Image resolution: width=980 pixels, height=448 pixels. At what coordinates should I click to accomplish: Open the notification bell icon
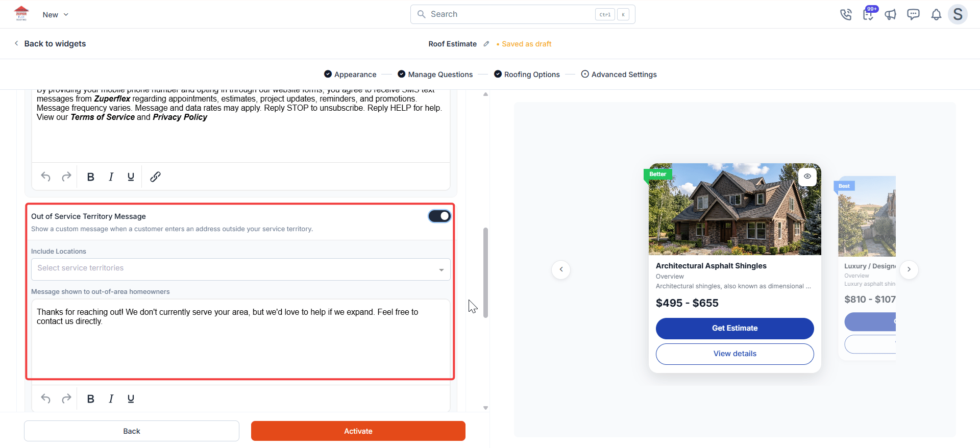click(936, 14)
